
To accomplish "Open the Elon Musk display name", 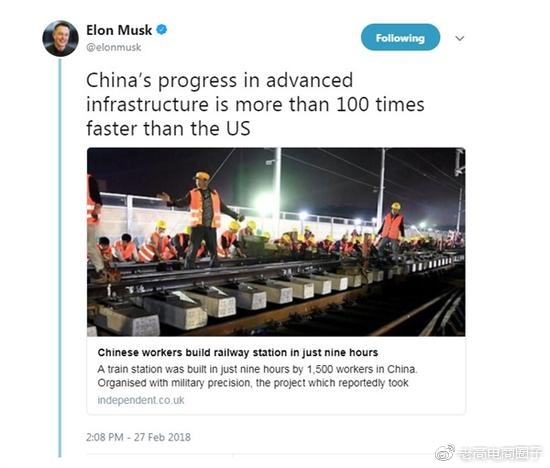I will pos(119,30).
